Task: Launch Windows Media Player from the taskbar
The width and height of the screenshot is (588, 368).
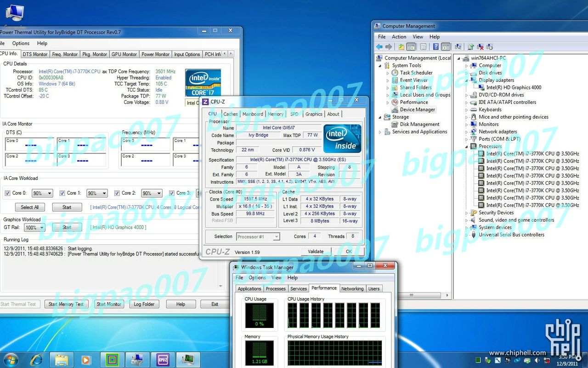Action: pos(86,360)
